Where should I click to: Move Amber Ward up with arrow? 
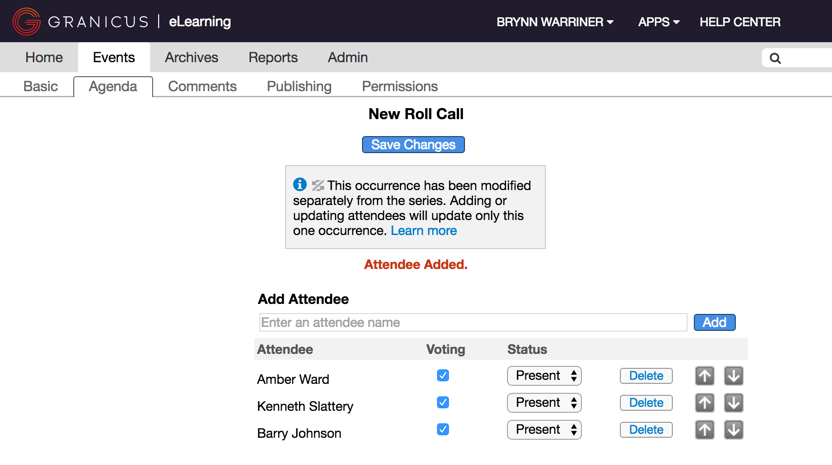click(x=705, y=376)
